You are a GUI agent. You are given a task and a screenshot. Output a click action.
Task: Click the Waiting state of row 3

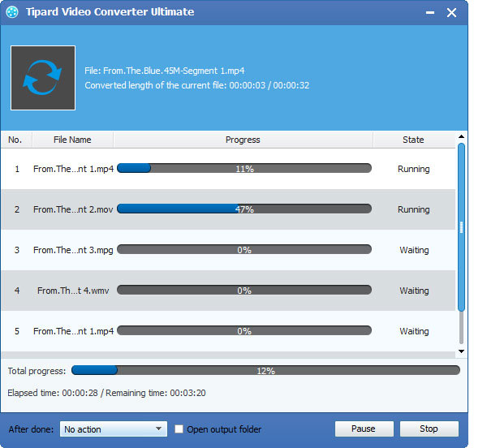click(x=414, y=250)
